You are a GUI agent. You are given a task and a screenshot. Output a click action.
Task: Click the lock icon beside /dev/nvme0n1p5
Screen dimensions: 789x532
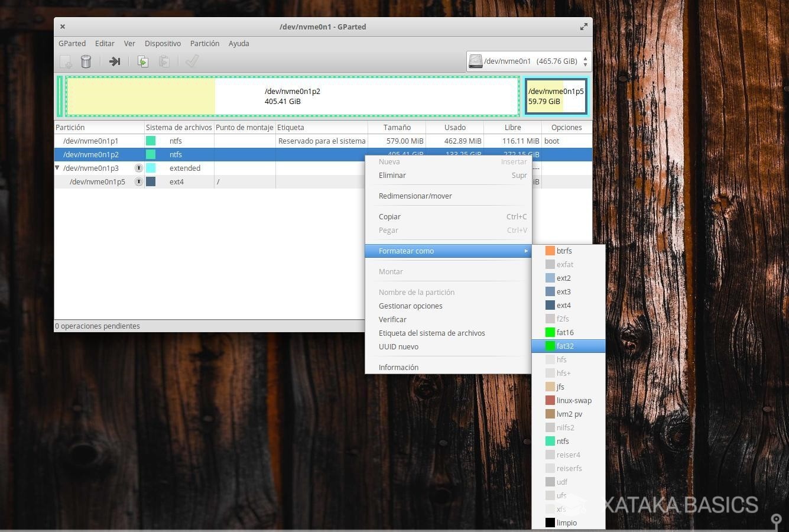(138, 182)
